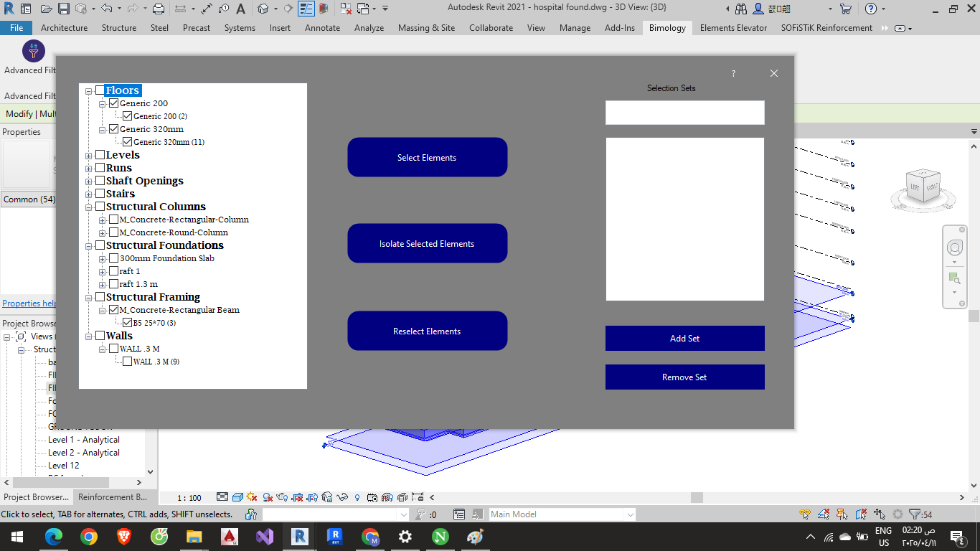Print using the printer icon
Viewport: 980px width, 551px height.
coord(159,9)
